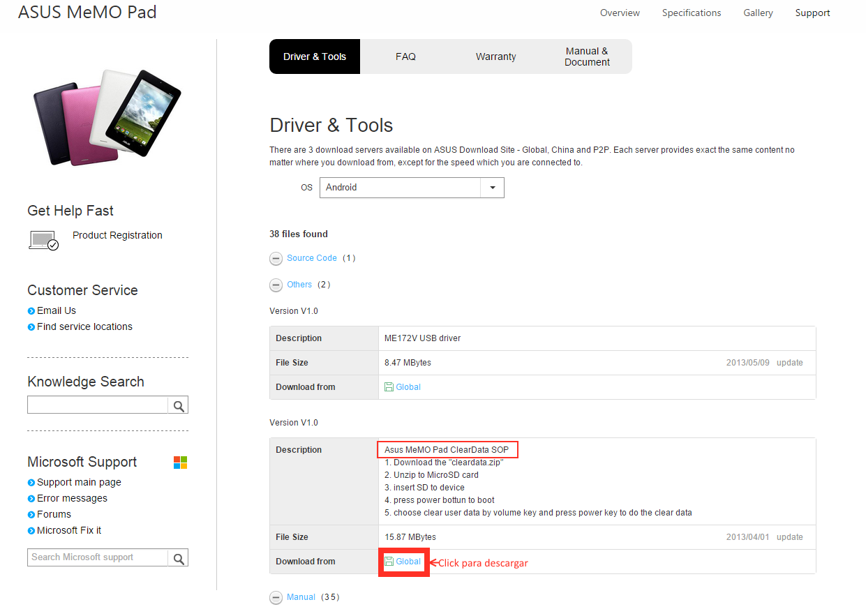Click the ASUS MeMO Pad page title

coord(87,12)
